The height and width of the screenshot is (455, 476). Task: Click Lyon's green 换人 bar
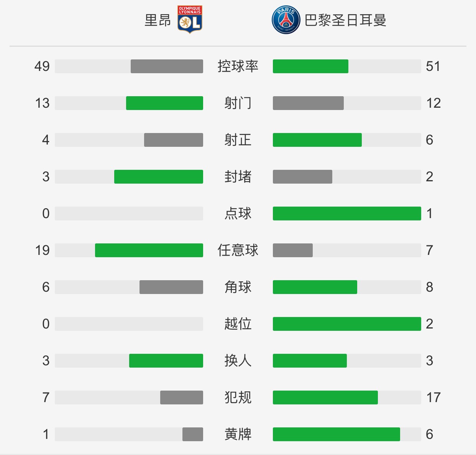click(x=166, y=361)
